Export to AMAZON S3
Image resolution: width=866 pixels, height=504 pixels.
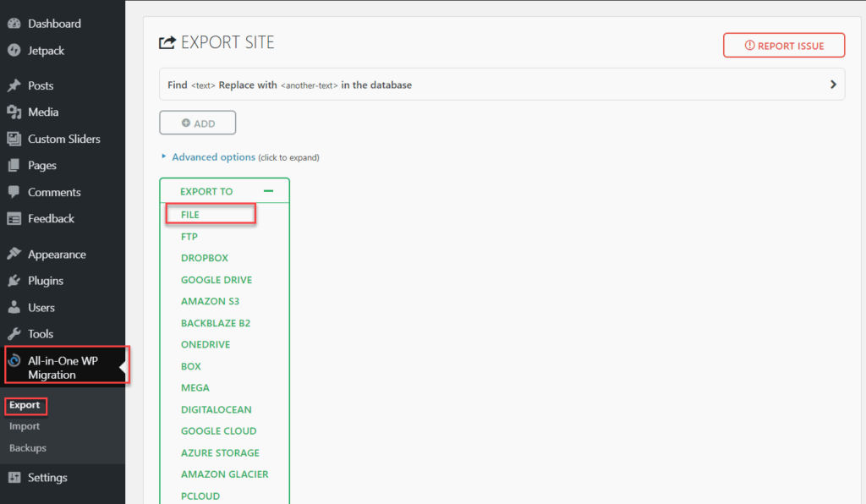(x=210, y=301)
